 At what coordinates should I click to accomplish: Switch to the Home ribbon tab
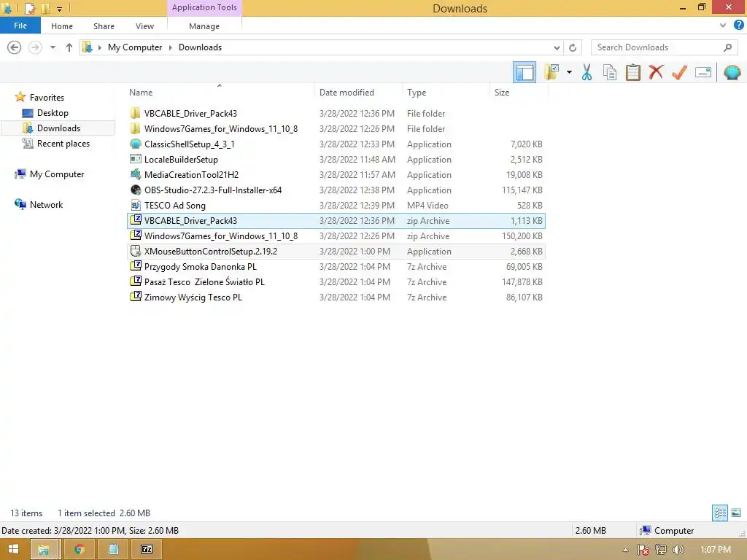[x=62, y=26]
